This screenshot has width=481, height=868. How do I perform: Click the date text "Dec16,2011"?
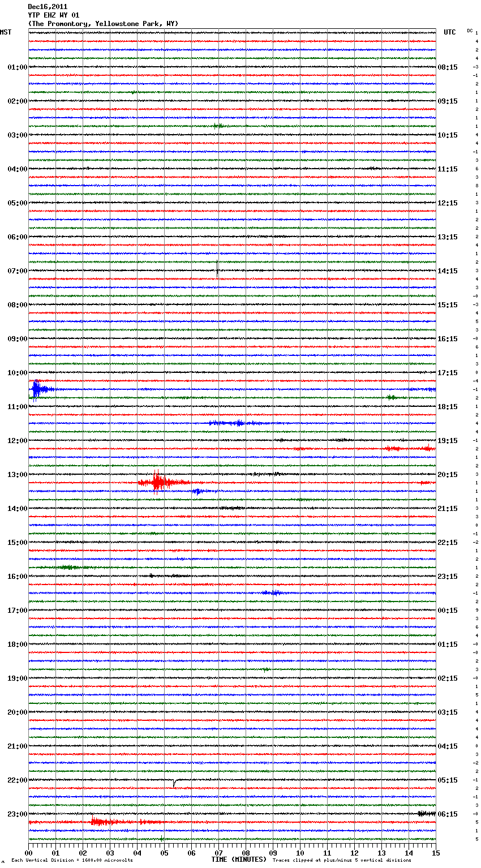coord(48,7)
